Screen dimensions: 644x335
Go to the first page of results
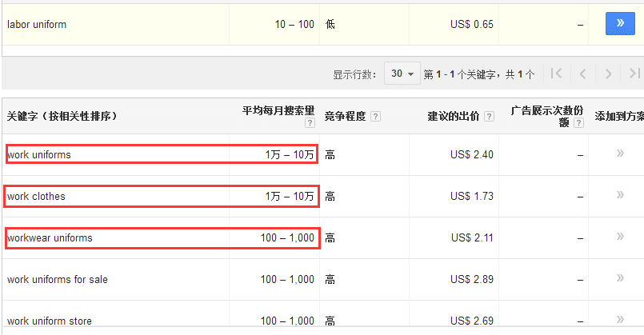557,74
